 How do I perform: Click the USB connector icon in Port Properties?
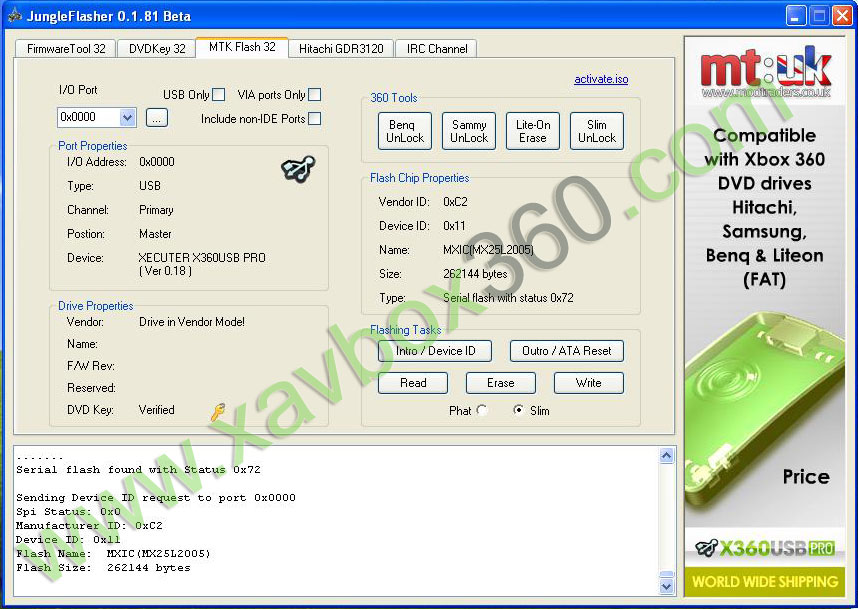(298, 169)
